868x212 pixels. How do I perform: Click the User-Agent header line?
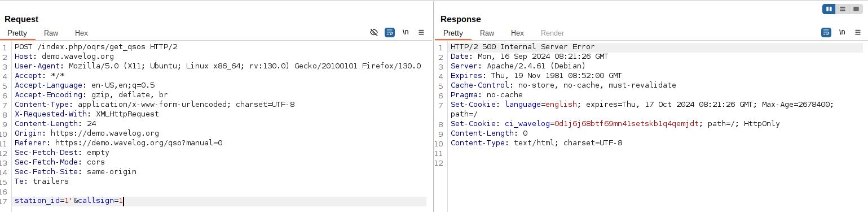coord(218,66)
